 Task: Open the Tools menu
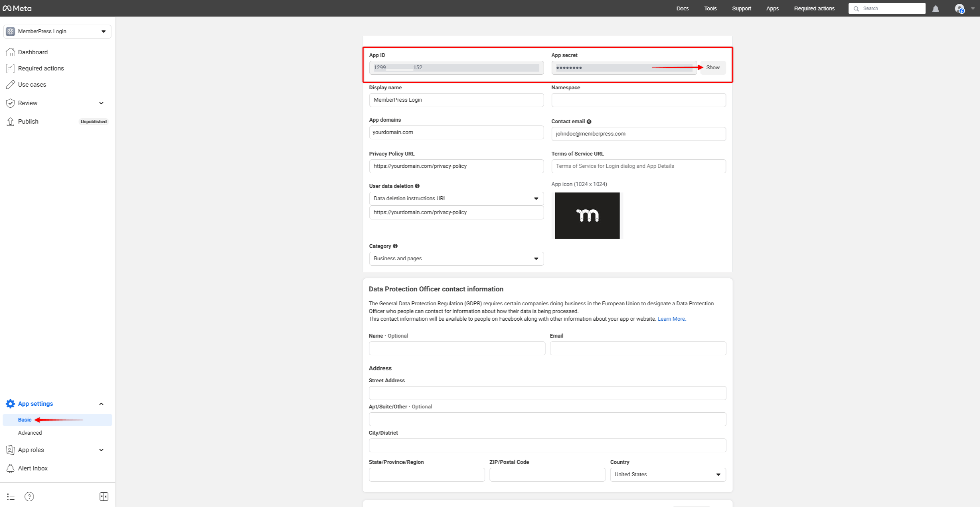point(710,8)
